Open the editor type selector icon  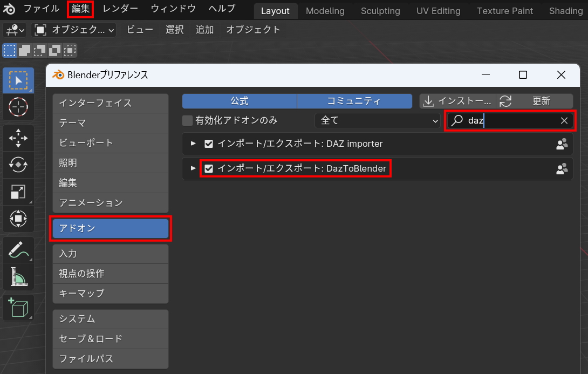click(x=15, y=30)
